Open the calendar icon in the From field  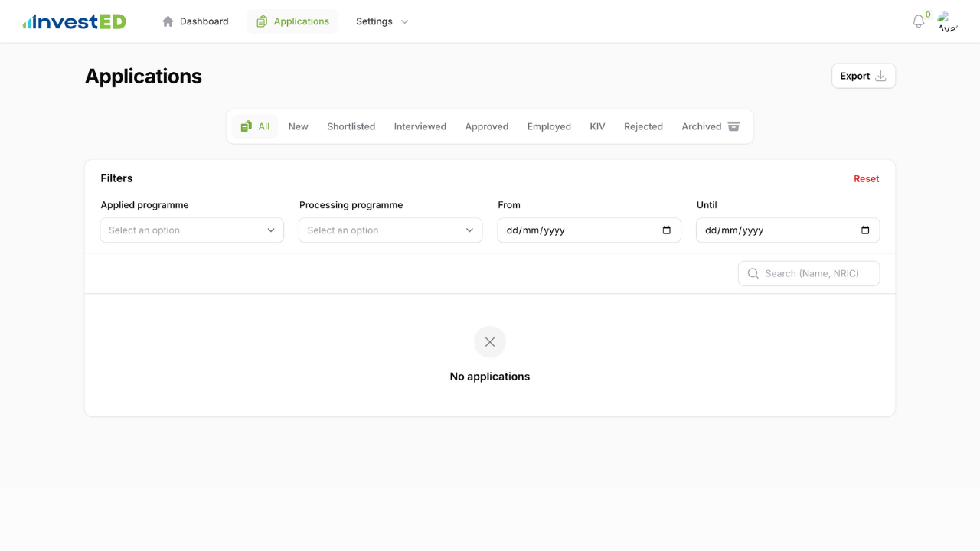click(x=667, y=230)
